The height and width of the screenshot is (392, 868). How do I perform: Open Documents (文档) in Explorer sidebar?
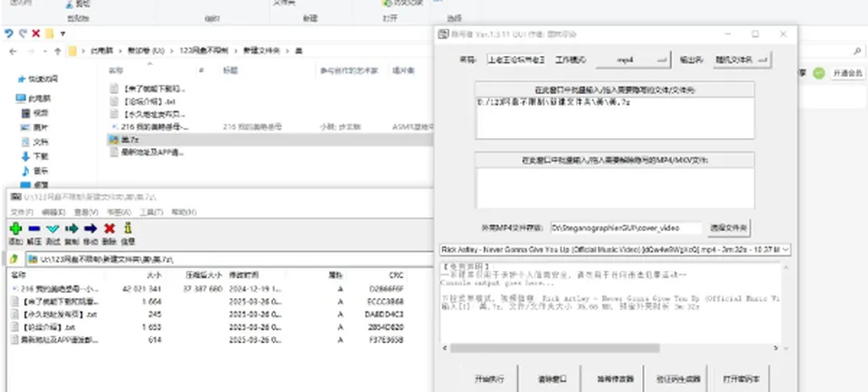click(x=34, y=142)
